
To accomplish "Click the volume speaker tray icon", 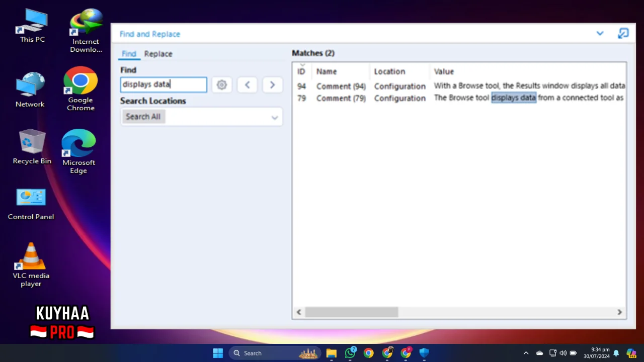I will click(x=562, y=353).
